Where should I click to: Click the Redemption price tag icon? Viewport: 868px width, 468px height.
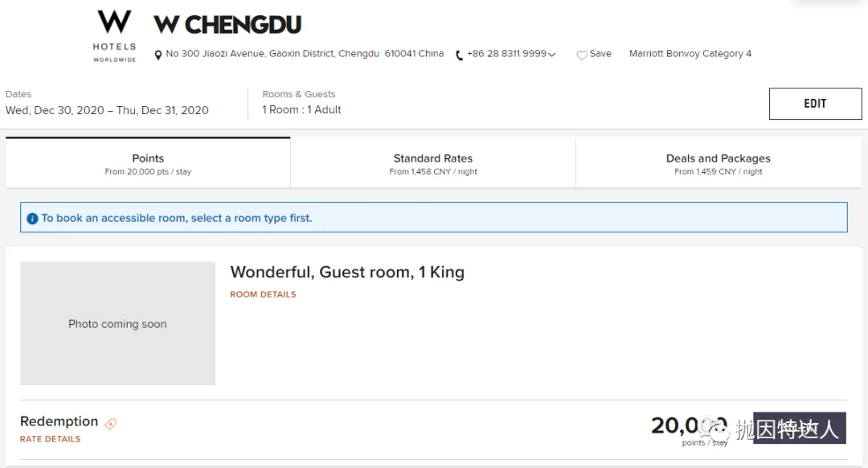point(111,425)
